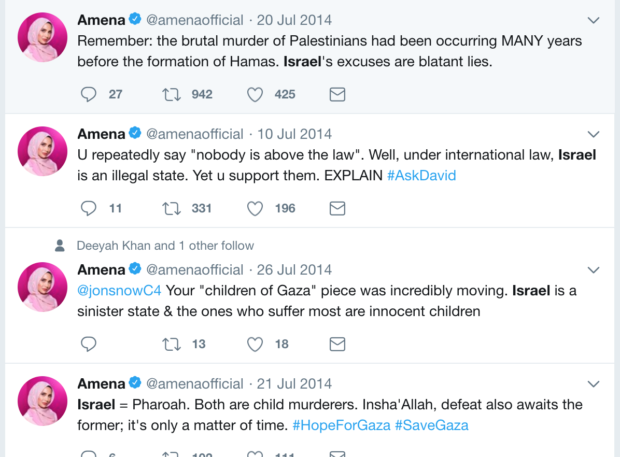620x457 pixels.
Task: Retweet the 26 Jul 2014 tweet
Action: pos(171,344)
